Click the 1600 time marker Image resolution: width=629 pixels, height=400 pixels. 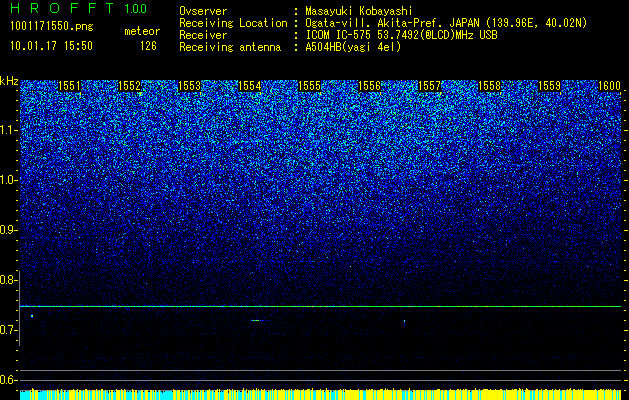tap(609, 86)
